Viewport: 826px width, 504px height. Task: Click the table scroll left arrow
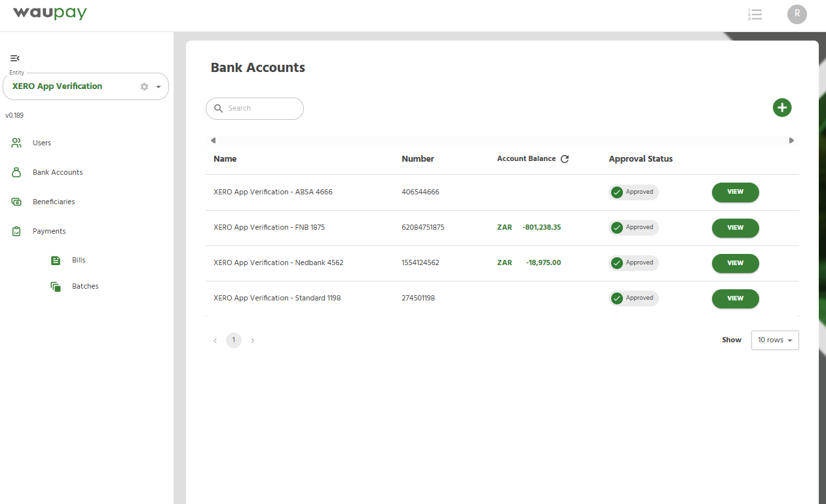tap(213, 140)
